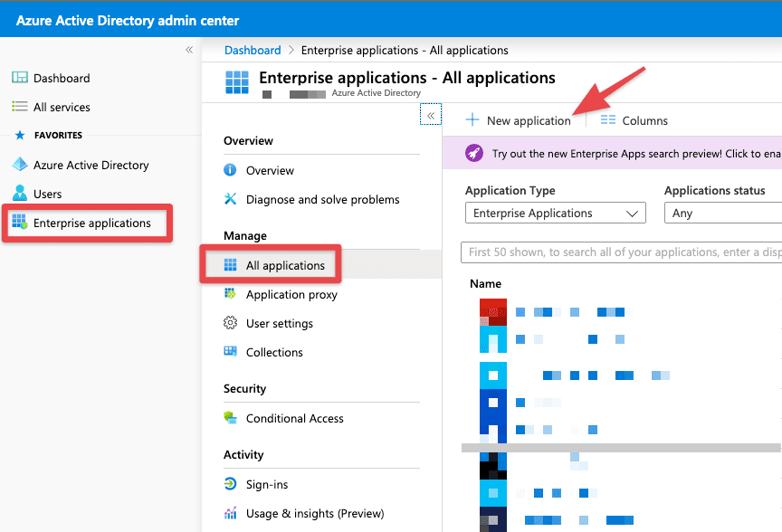Click Azure Active Directory admin center title
This screenshot has width=782, height=532.
pyautogui.click(x=128, y=21)
